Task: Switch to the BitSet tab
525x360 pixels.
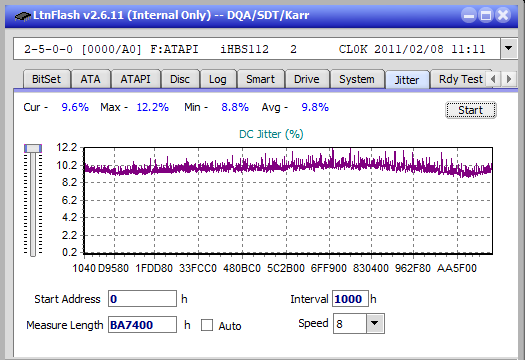Action: click(x=47, y=79)
